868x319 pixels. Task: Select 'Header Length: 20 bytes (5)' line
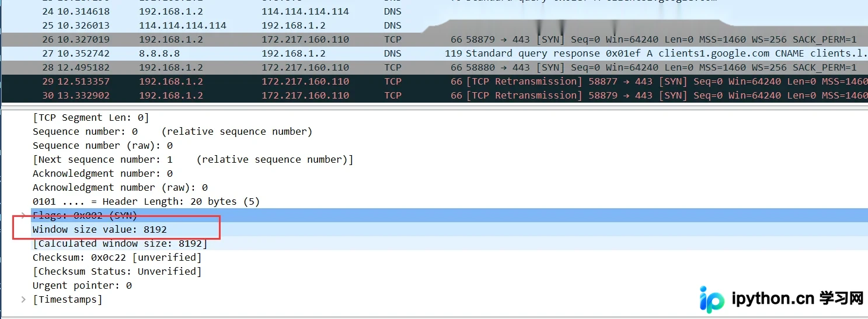click(146, 201)
